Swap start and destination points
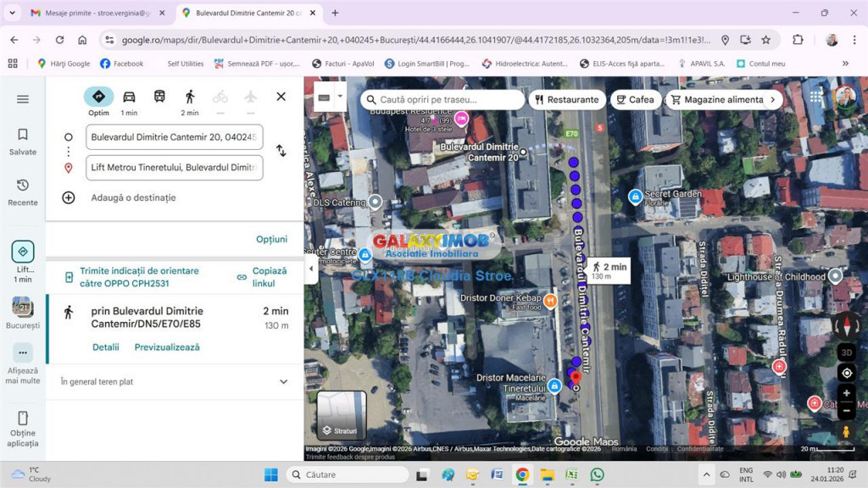The width and height of the screenshot is (868, 488). [x=281, y=151]
